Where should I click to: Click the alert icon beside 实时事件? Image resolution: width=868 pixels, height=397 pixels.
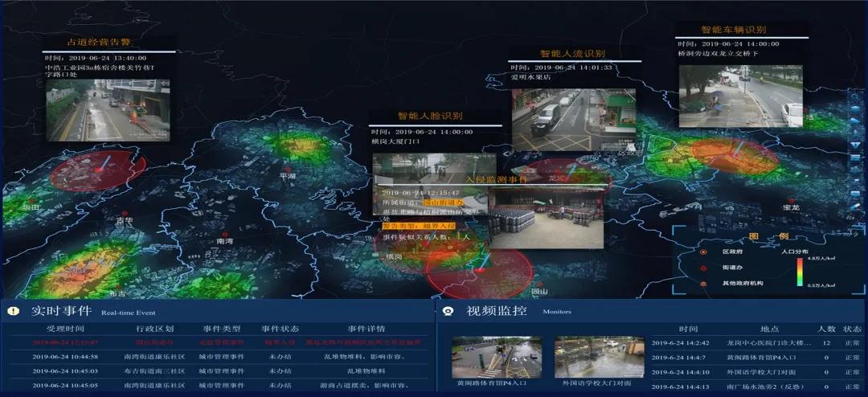(x=14, y=312)
